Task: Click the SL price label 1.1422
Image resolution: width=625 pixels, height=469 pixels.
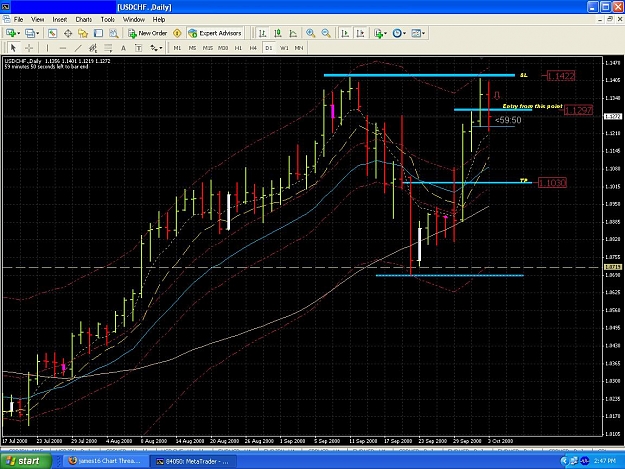Action: click(560, 76)
